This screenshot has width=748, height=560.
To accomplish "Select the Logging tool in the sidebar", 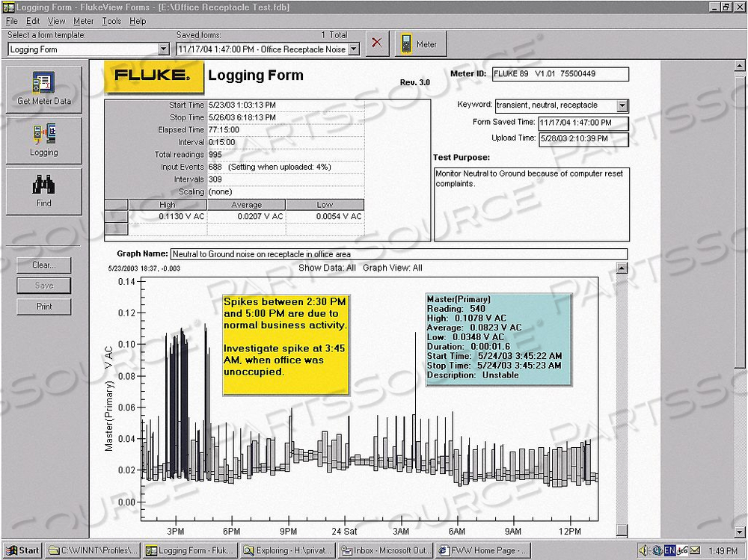I will (x=43, y=139).
